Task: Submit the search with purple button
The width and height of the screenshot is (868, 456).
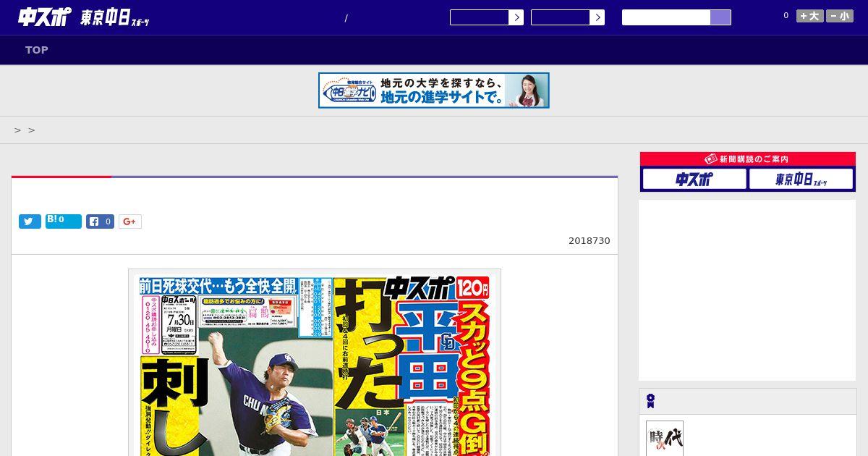Action: (x=720, y=17)
